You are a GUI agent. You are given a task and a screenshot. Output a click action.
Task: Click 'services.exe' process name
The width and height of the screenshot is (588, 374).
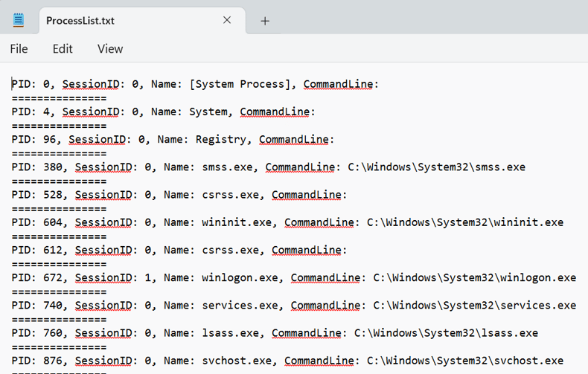pos(240,306)
